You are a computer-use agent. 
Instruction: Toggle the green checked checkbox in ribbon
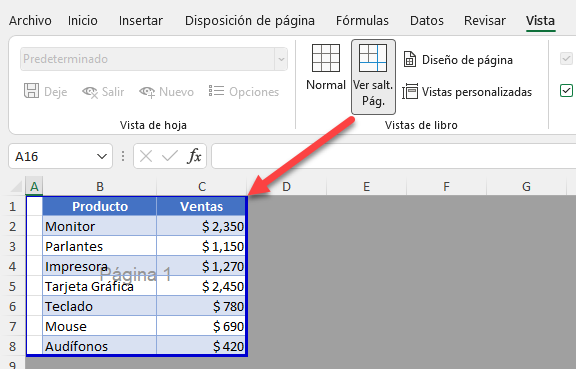pyautogui.click(x=566, y=90)
